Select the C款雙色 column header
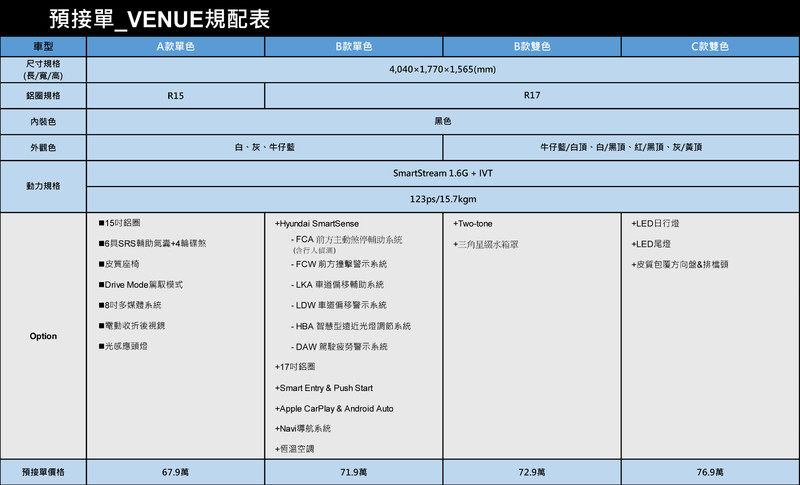Image resolution: width=800 pixels, height=485 pixels. 710,46
